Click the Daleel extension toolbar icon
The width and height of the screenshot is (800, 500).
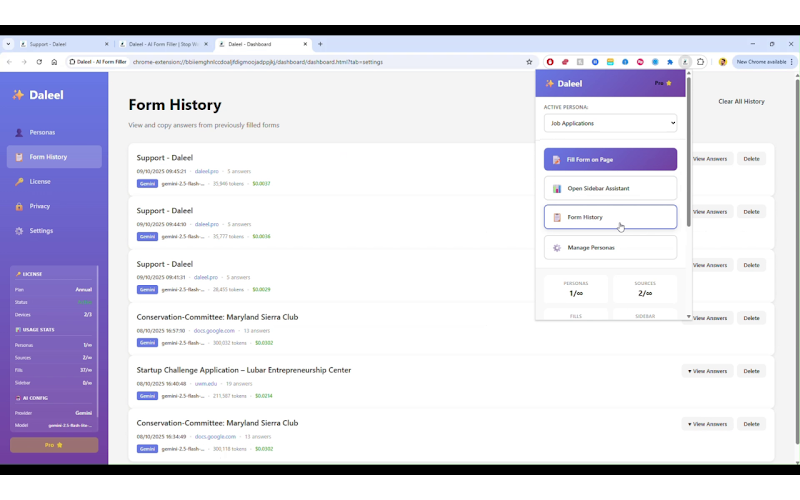(x=685, y=62)
